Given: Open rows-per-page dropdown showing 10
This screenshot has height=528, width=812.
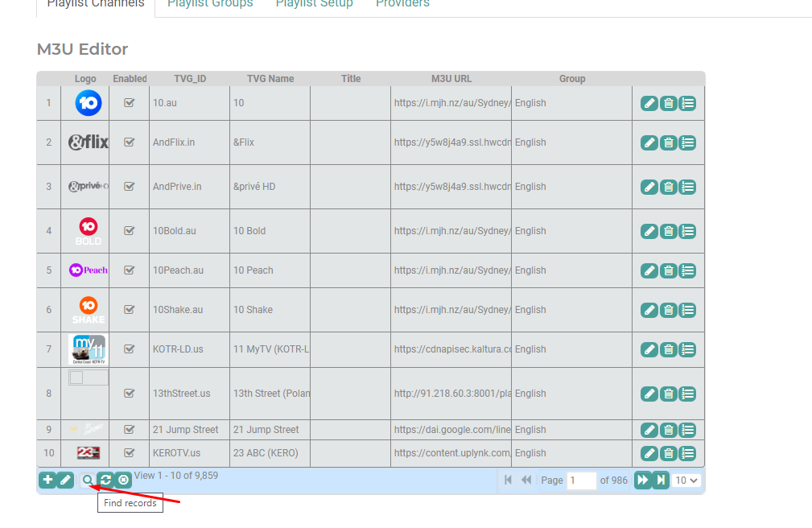Looking at the screenshot, I should pyautogui.click(x=686, y=481).
